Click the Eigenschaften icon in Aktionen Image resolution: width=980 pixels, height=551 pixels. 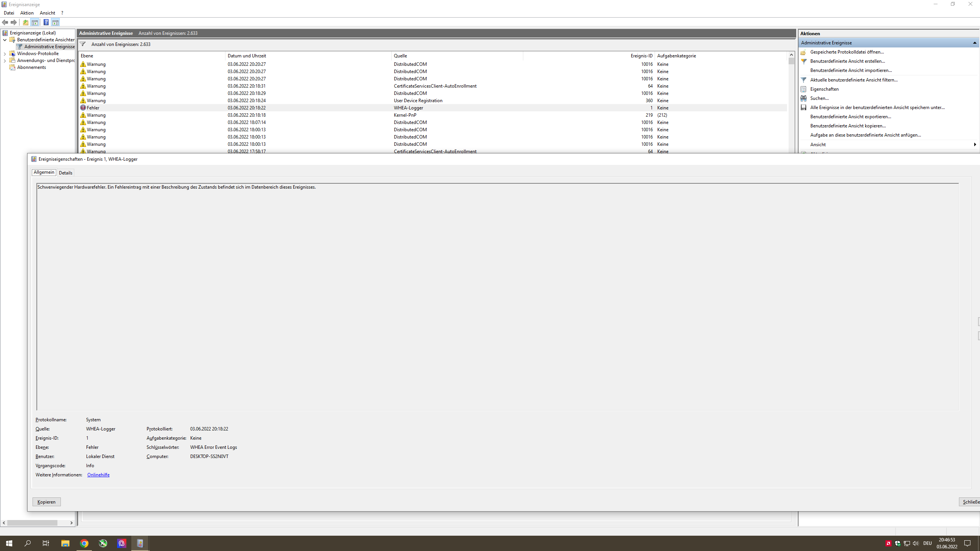click(804, 89)
